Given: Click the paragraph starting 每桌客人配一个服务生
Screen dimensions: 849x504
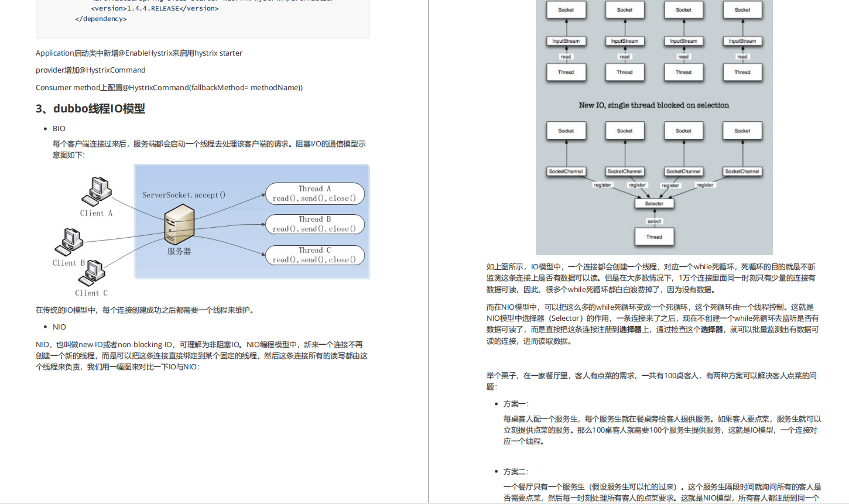Looking at the screenshot, I should pos(662,430).
